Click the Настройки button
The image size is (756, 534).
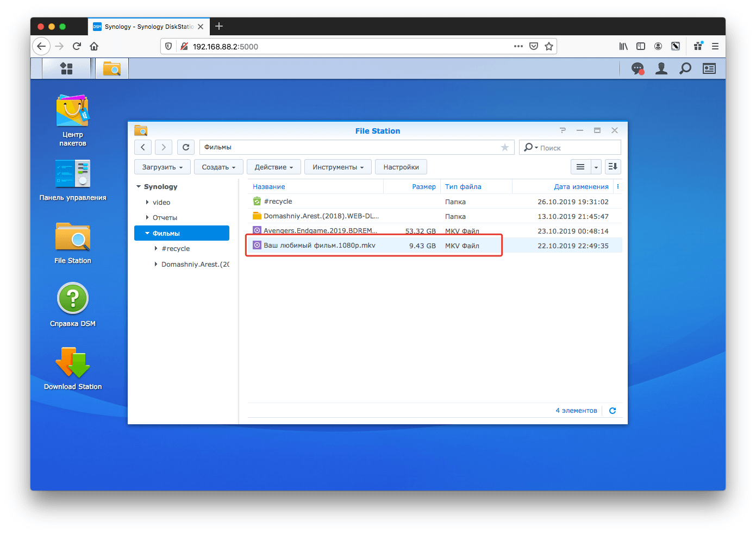[401, 167]
